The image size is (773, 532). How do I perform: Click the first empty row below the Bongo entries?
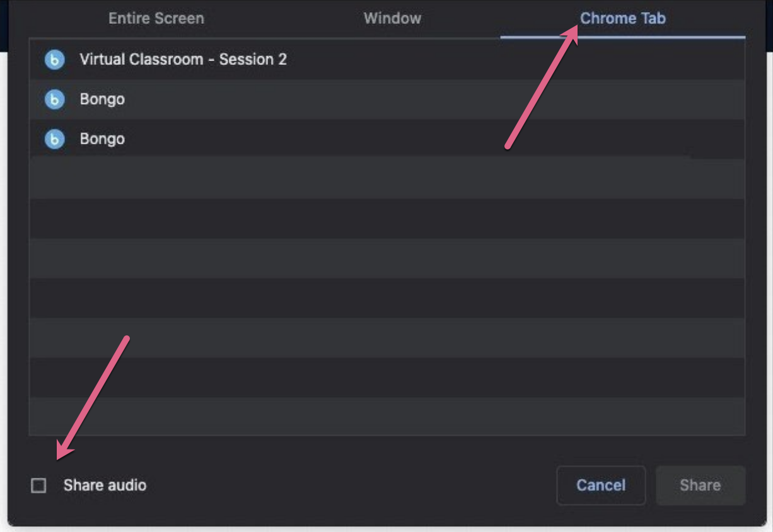386,178
